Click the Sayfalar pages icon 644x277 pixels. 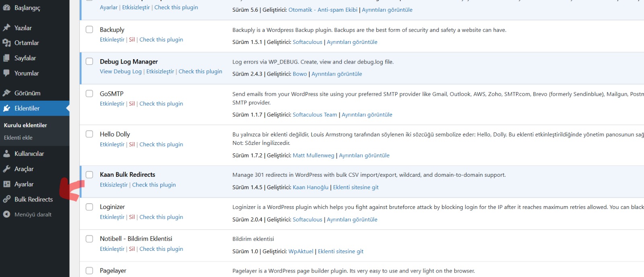point(6,58)
